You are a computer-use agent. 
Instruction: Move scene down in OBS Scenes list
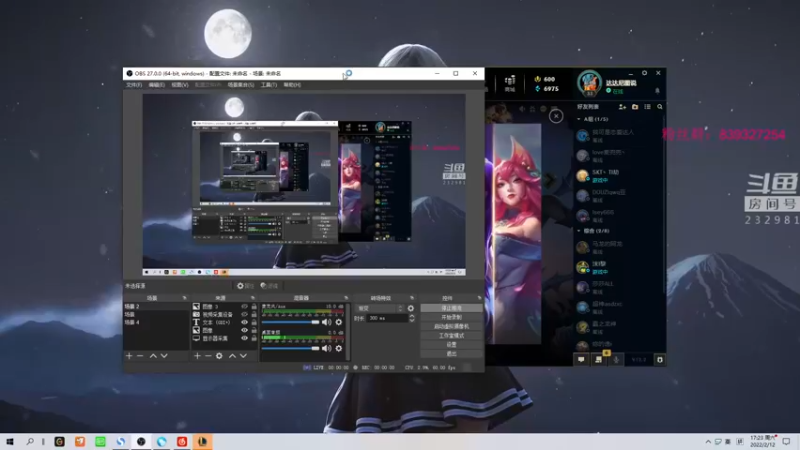[x=164, y=356]
